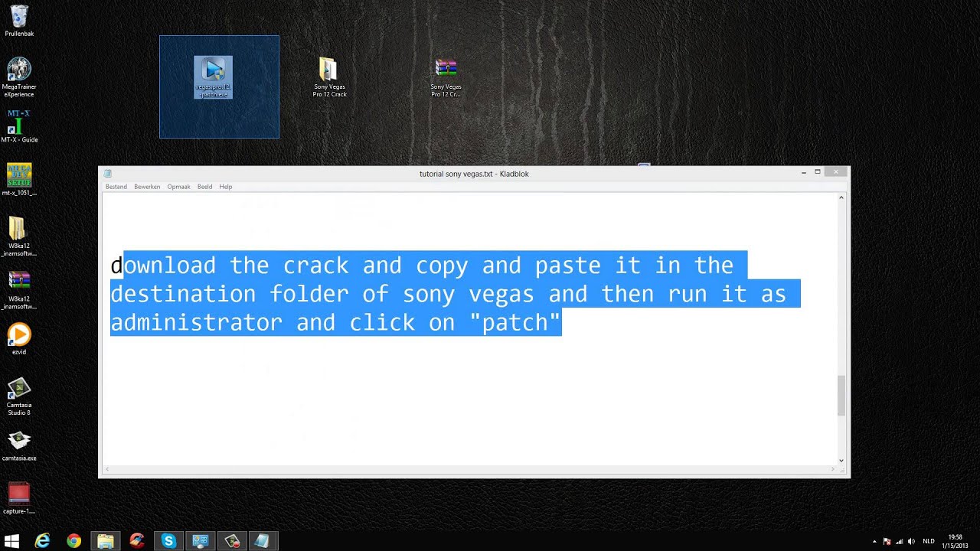
Task: Show hidden tray icons arrow
Action: [874, 541]
